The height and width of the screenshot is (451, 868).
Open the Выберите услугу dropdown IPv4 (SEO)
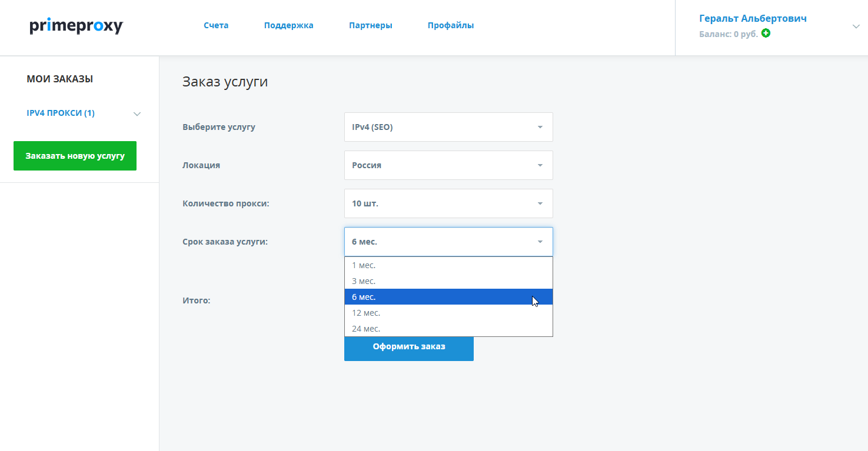[448, 127]
